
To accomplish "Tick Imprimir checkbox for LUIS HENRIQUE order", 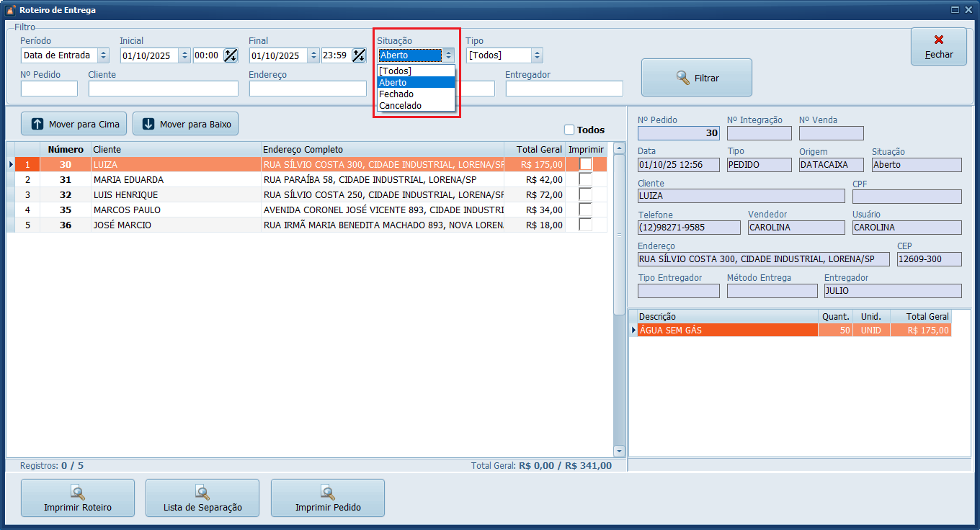I will (585, 194).
